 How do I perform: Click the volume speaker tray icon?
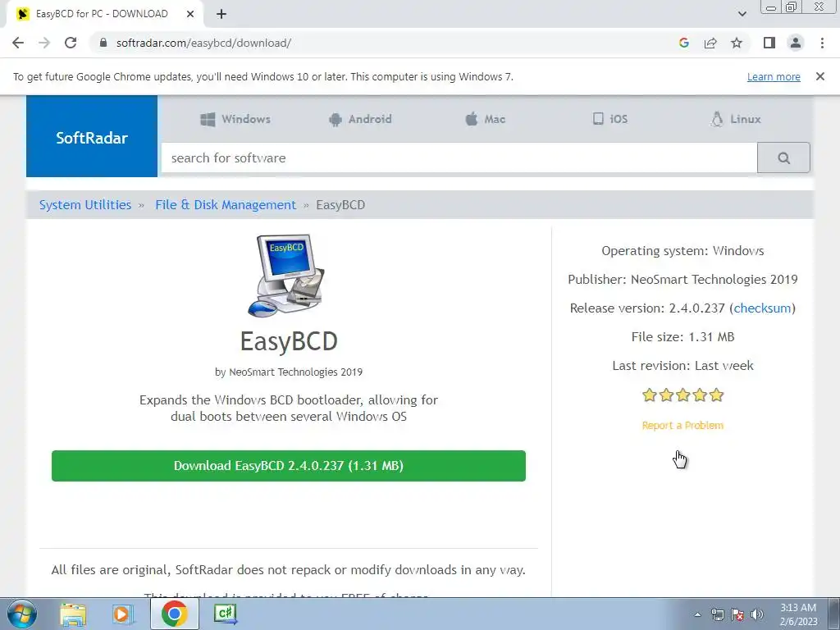pyautogui.click(x=757, y=614)
